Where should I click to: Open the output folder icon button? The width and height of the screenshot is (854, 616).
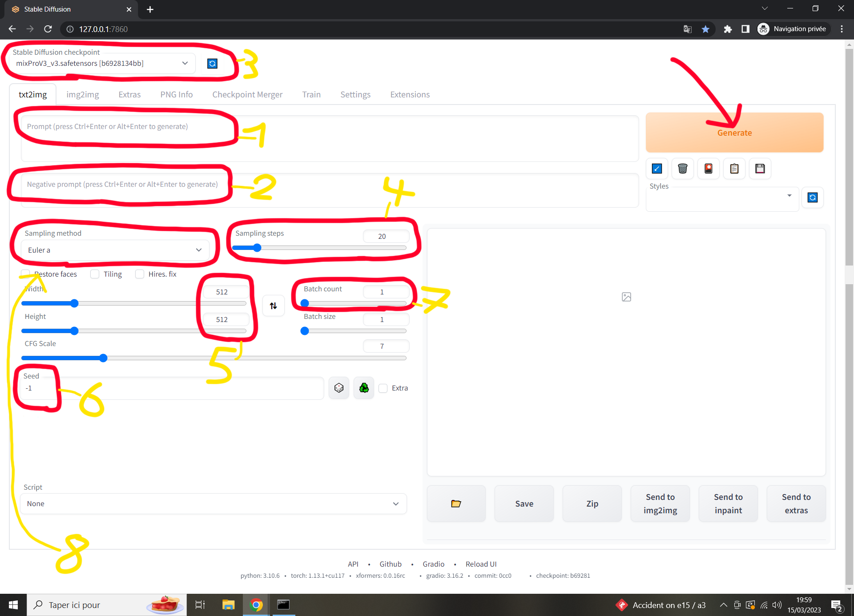(456, 503)
